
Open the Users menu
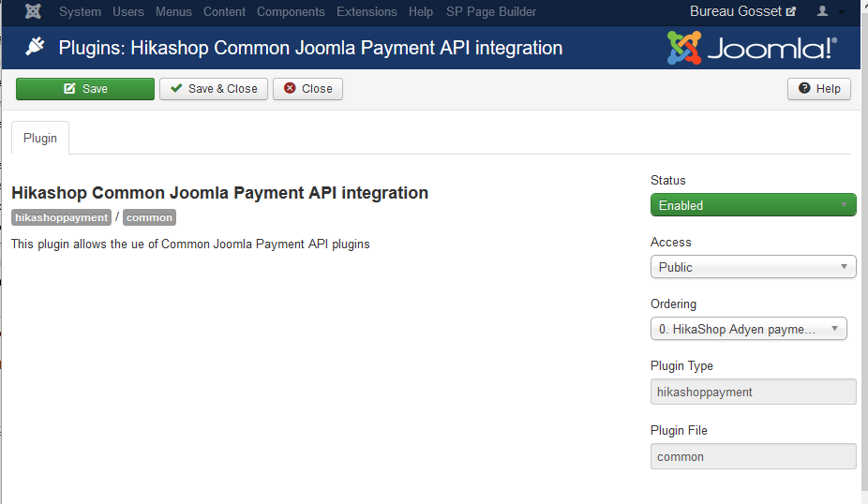point(127,11)
